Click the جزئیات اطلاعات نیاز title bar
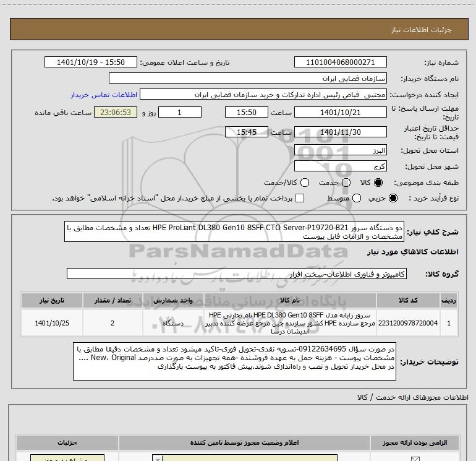The width and height of the screenshot is (476, 461). (x=239, y=29)
